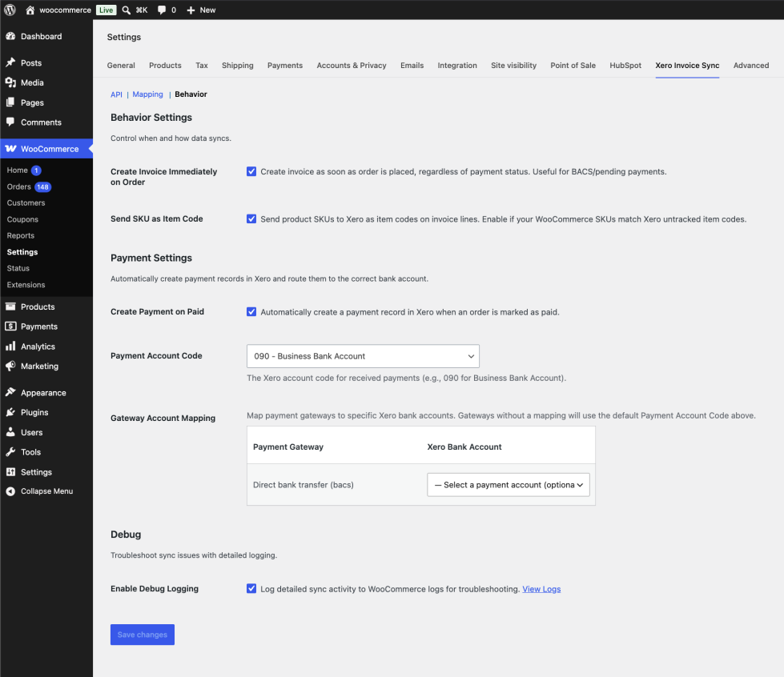Click the 'Xero Bank Account' column header
784x677 pixels.
click(464, 447)
